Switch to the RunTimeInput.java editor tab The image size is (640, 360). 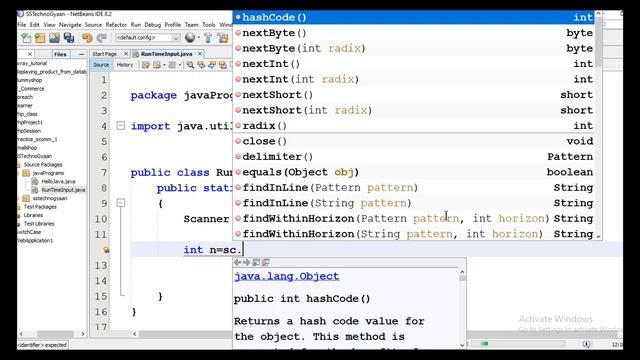pos(167,54)
